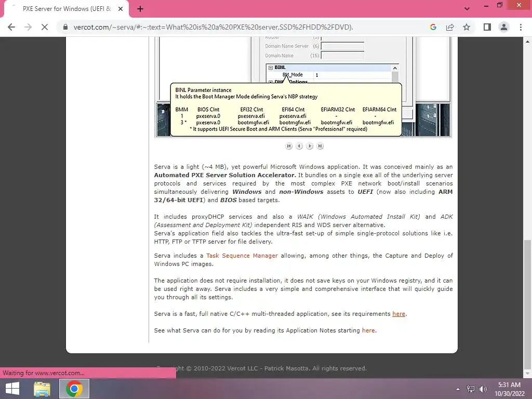Open the Chrome profile menu

[x=504, y=27]
